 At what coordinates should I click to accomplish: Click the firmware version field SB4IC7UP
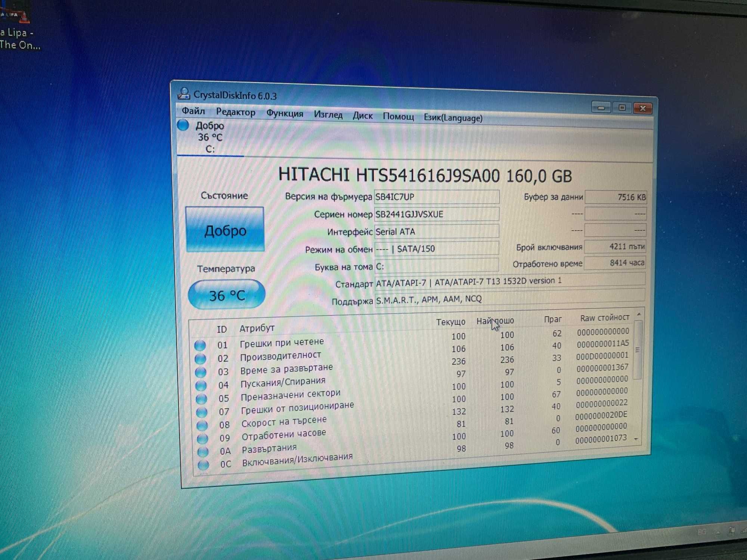click(x=437, y=197)
